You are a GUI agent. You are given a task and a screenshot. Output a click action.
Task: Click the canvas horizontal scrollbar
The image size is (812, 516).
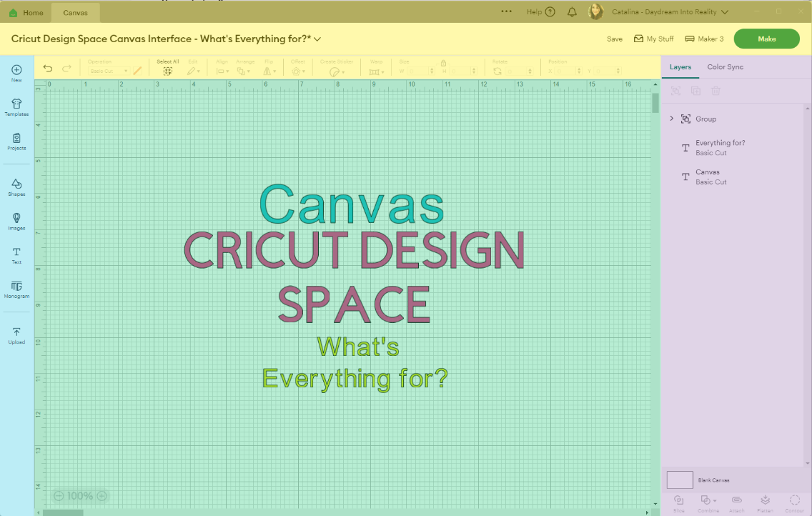(63, 512)
